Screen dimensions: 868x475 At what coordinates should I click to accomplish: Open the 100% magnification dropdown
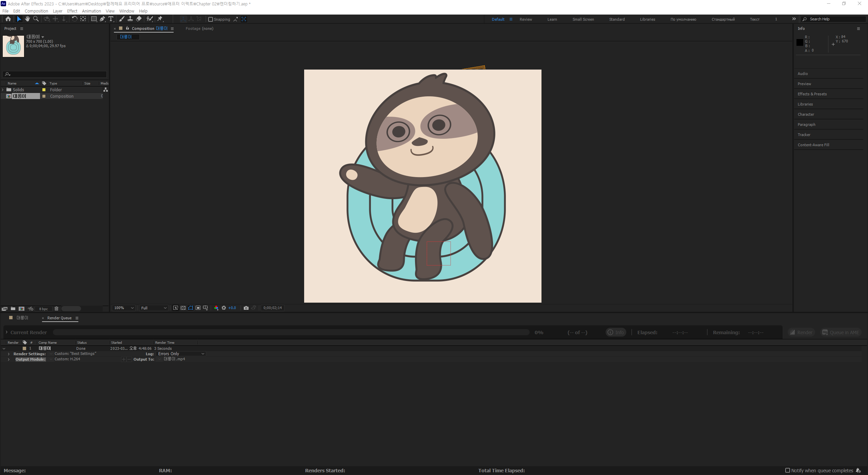coord(124,308)
